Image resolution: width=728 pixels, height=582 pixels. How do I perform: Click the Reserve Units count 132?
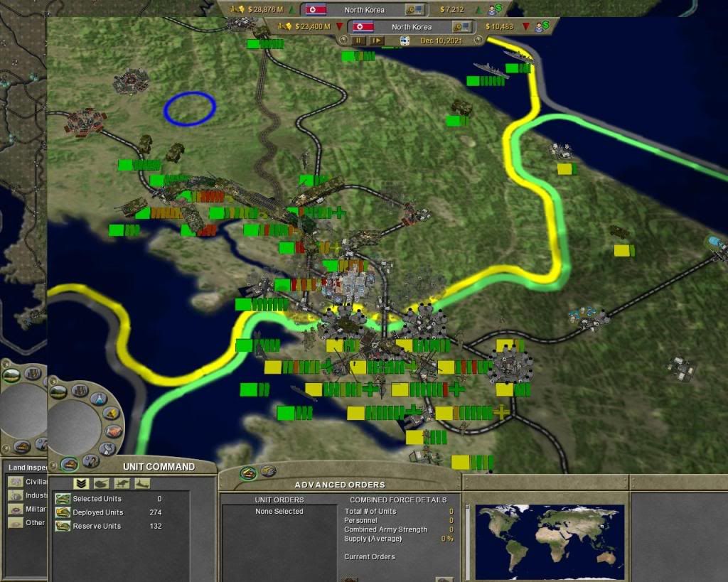(x=156, y=526)
